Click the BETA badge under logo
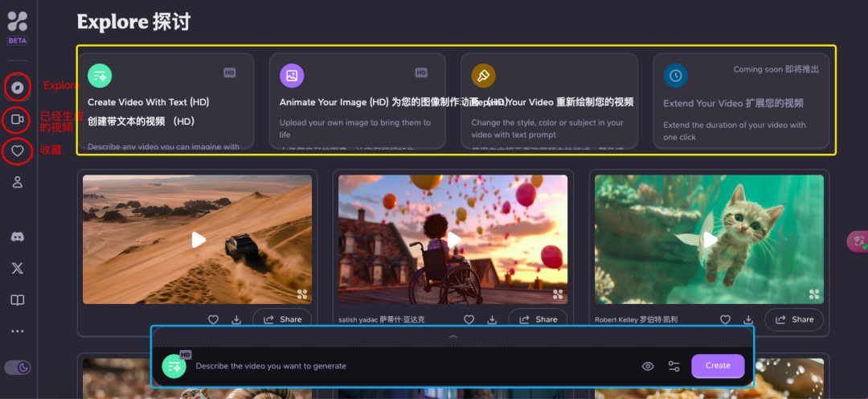This screenshot has height=399, width=868. pos(18,40)
